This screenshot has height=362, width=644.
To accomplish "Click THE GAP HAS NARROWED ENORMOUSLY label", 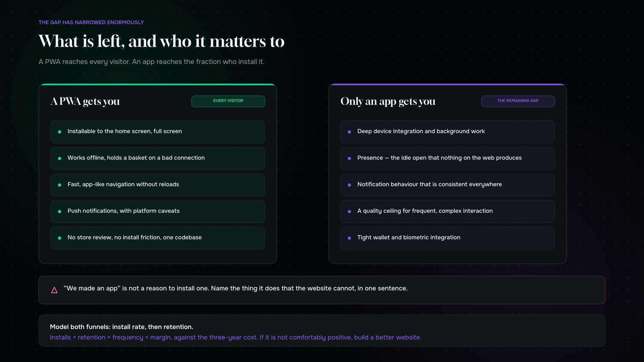I will [91, 23].
